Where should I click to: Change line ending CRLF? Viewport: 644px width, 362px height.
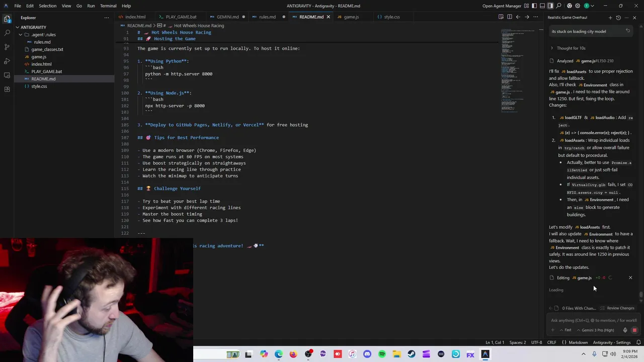click(x=552, y=342)
